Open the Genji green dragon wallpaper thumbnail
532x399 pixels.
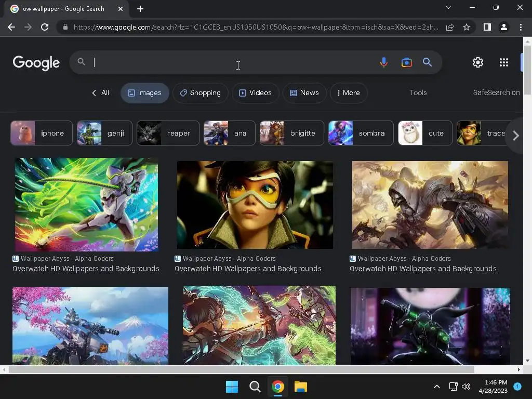(x=86, y=205)
